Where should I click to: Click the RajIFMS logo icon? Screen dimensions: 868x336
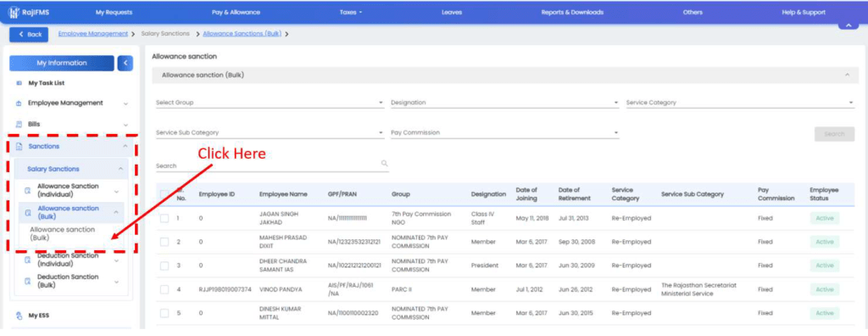coord(14,12)
